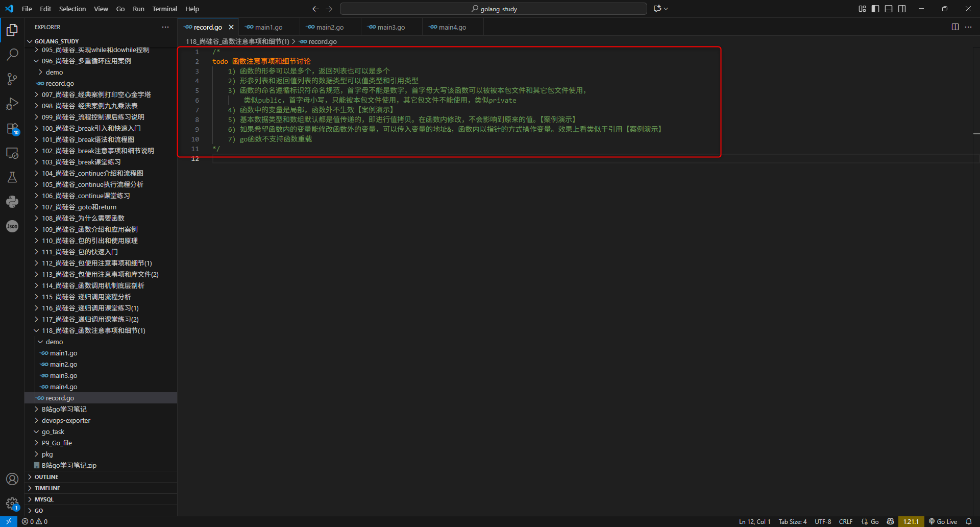This screenshot has height=527, width=980.
Task: Click Ln 12, Col 1 in status bar
Action: [754, 521]
